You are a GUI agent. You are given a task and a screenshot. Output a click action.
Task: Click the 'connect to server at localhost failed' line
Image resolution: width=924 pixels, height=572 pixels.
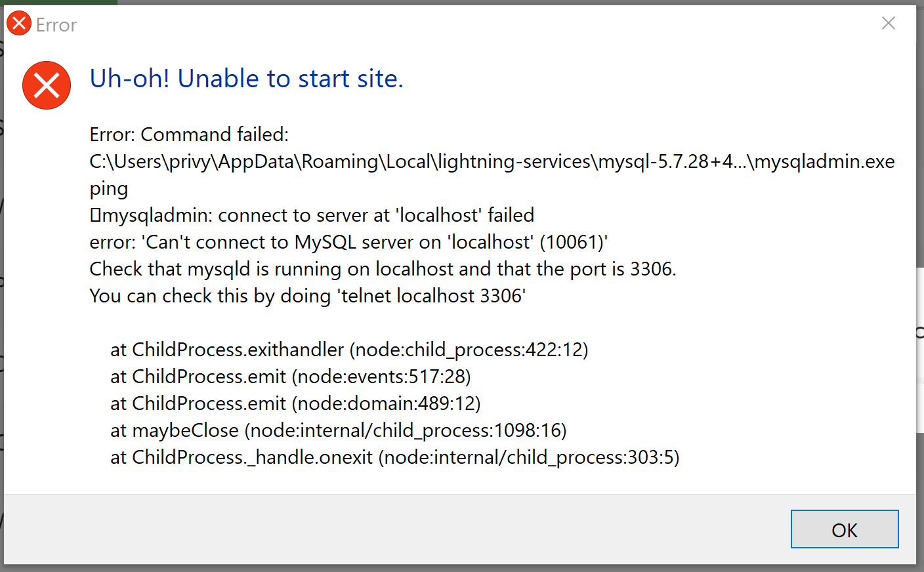pyautogui.click(x=318, y=215)
